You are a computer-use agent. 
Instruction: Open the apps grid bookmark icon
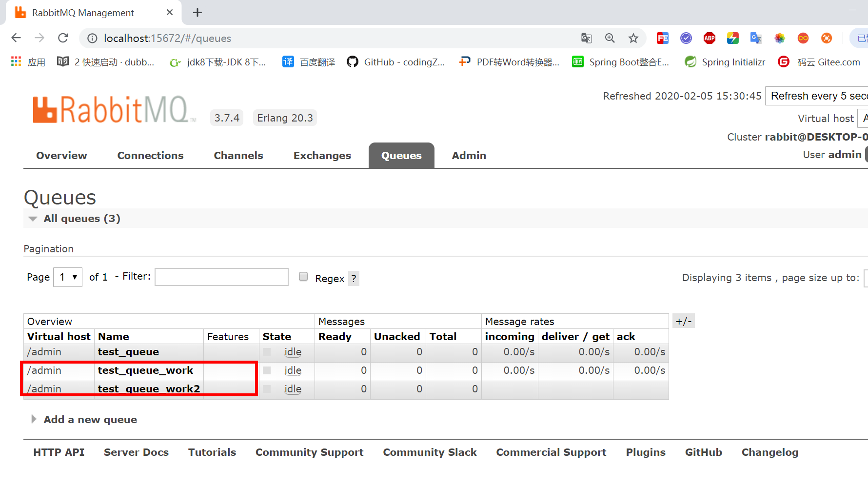point(16,61)
